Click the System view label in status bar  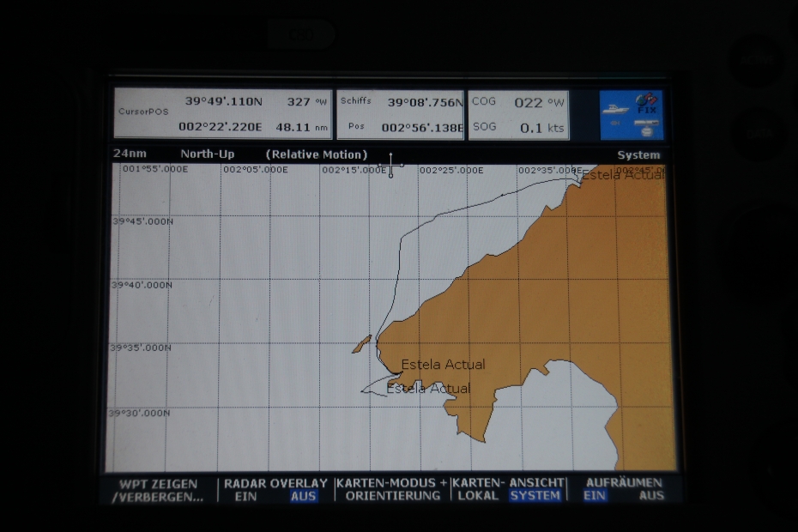coord(638,154)
